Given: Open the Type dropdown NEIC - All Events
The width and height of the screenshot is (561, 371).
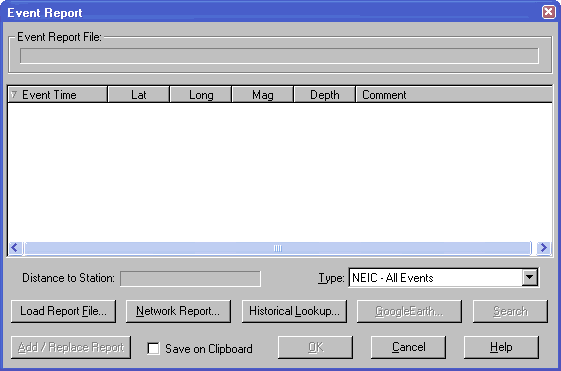Looking at the screenshot, I should pos(444,278).
